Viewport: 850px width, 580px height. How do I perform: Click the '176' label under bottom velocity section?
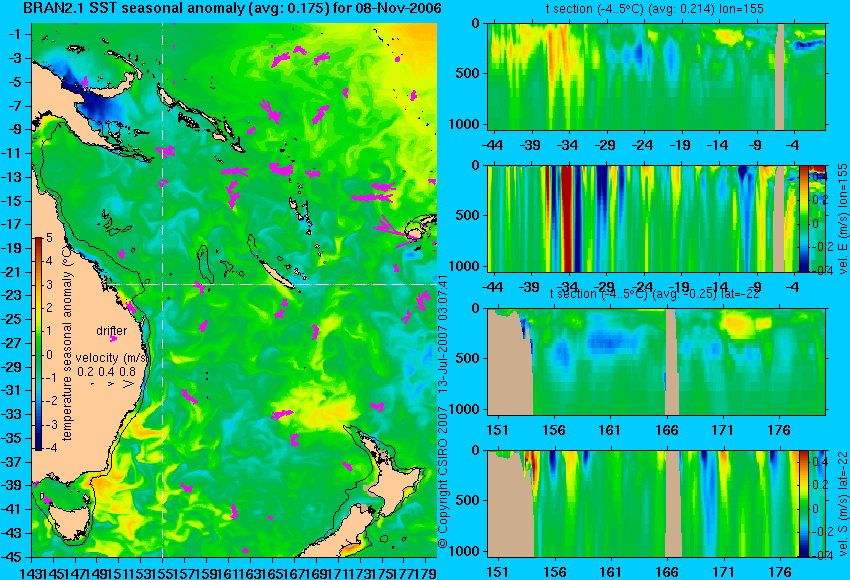pos(779,572)
